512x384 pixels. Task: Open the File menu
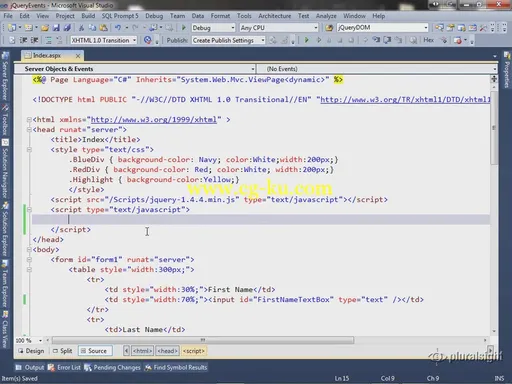(x=8, y=16)
